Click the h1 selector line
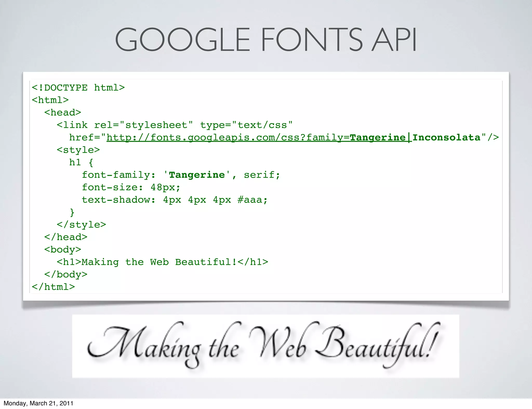532x409 pixels. [81, 162]
